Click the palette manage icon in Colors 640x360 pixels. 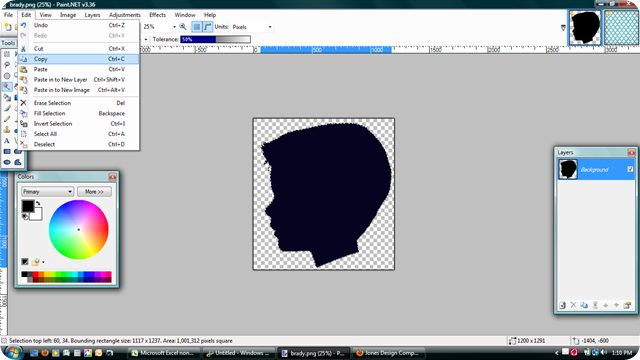(x=36, y=262)
